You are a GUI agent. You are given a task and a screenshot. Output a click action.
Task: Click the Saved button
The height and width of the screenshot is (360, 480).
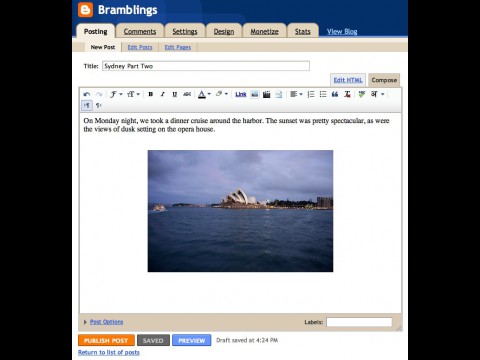[x=153, y=340]
